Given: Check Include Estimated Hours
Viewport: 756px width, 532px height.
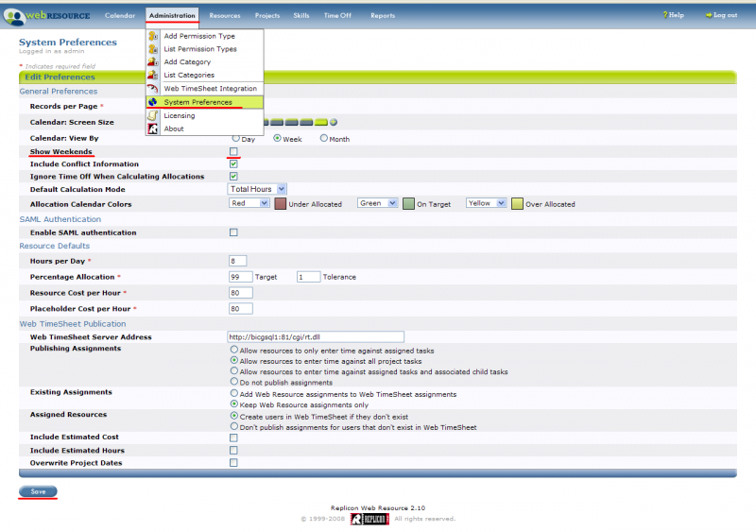Looking at the screenshot, I should click(x=233, y=450).
